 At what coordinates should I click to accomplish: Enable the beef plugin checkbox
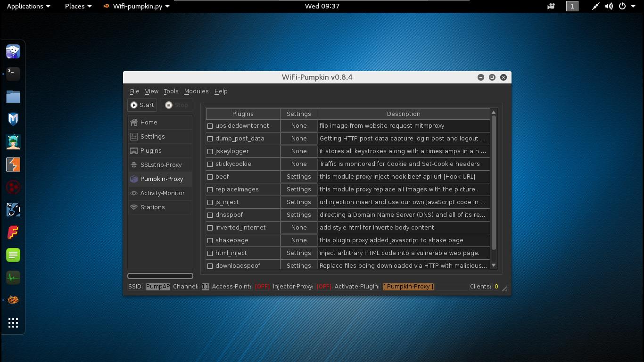pyautogui.click(x=210, y=177)
